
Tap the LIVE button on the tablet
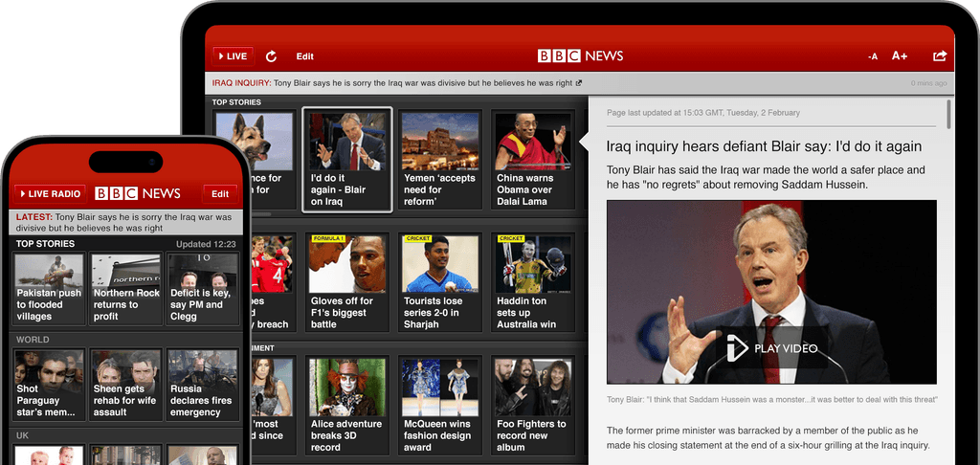coord(234,56)
